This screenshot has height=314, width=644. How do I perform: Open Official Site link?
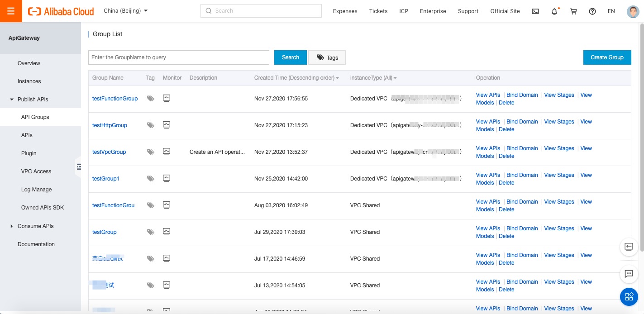pos(505,11)
